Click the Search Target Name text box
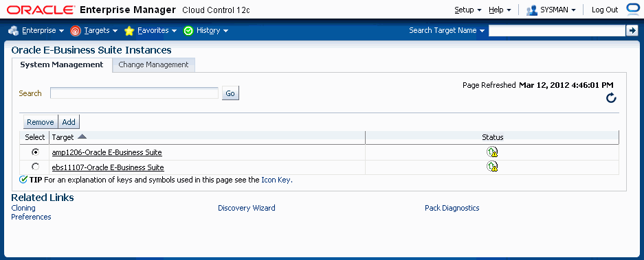The height and width of the screenshot is (260, 644). point(557,30)
